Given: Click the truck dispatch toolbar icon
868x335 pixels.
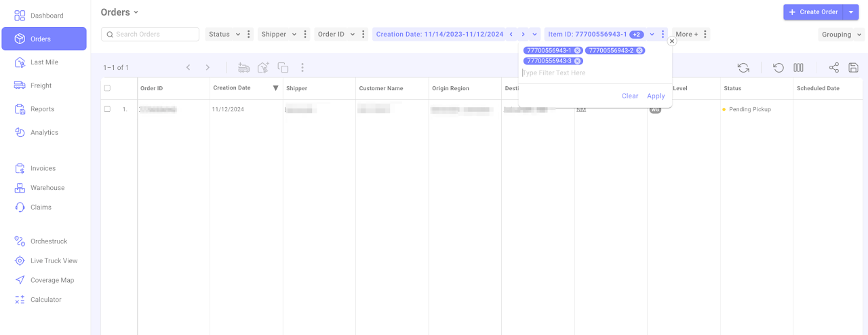Looking at the screenshot, I should [x=243, y=68].
